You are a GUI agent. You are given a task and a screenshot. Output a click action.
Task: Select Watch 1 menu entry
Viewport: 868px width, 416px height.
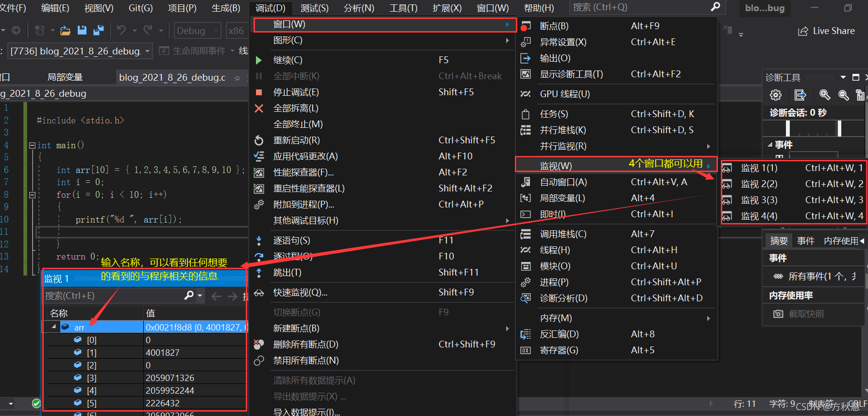coord(794,168)
